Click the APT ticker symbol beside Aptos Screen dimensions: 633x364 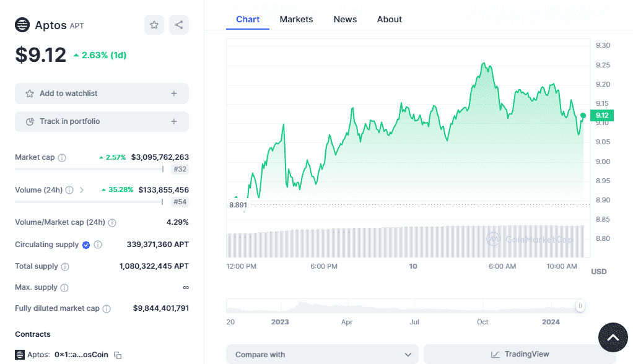point(77,26)
